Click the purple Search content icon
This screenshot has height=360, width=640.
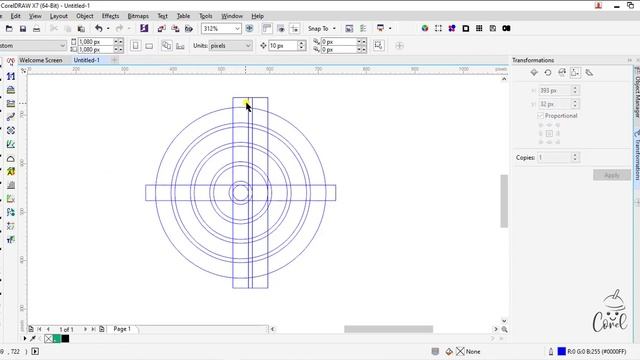coord(144,28)
